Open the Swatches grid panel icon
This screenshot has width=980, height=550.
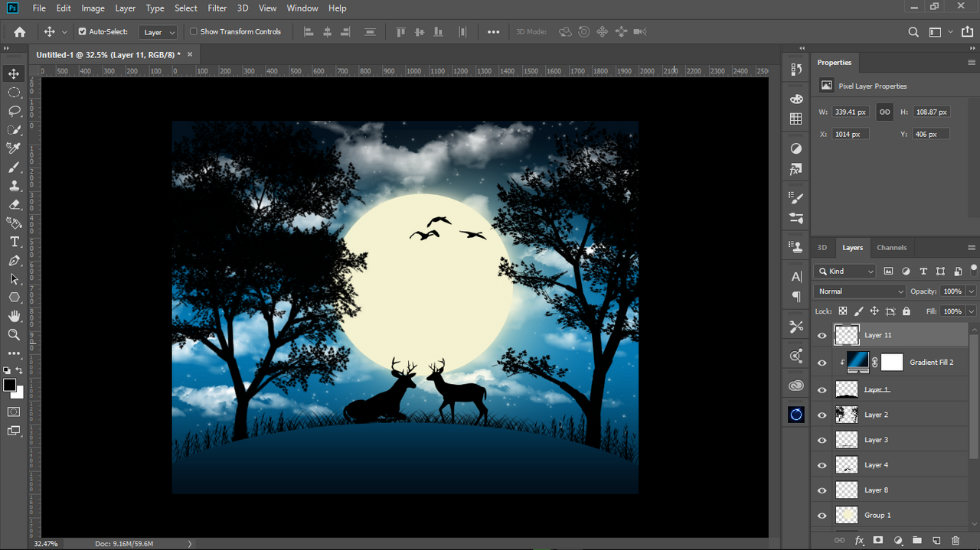(x=796, y=119)
